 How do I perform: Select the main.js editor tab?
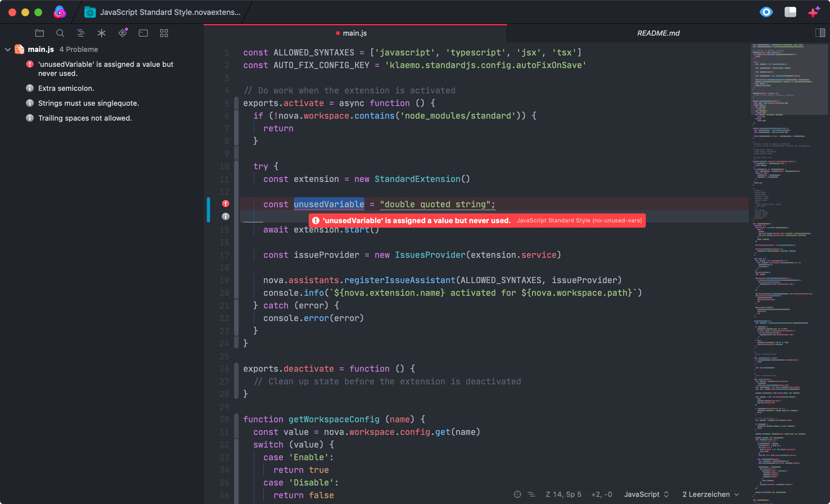click(354, 33)
